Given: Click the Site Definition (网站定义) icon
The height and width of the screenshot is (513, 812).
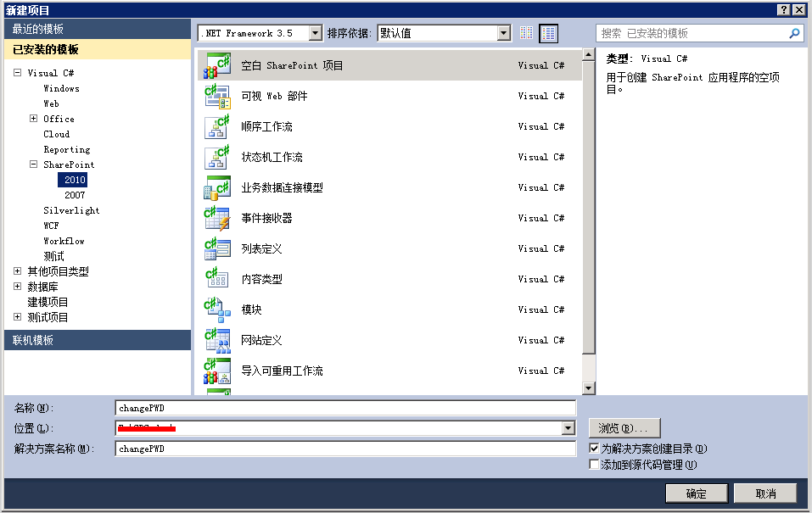Looking at the screenshot, I should [217, 341].
